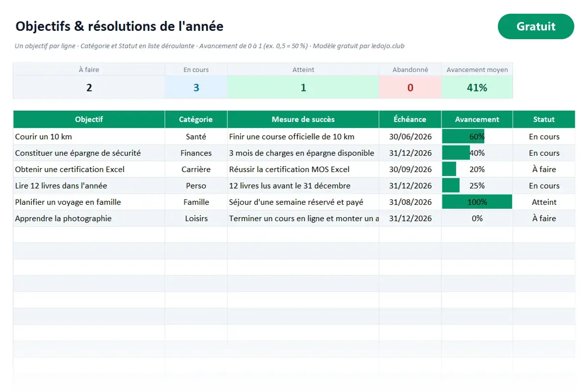Screen dimensions: 588x392
Task: Click the Abandonné summary label
Action: pos(410,70)
